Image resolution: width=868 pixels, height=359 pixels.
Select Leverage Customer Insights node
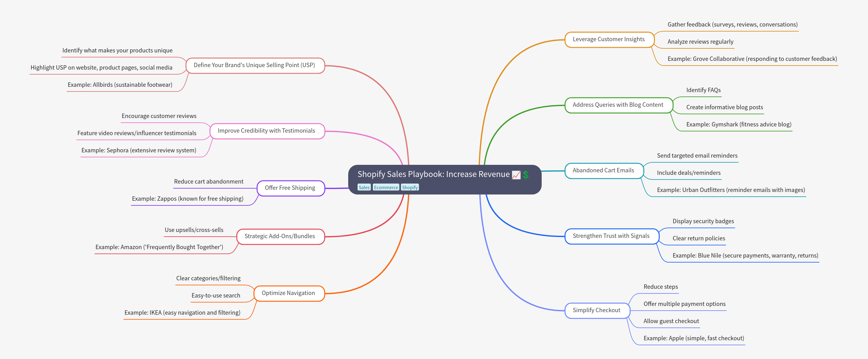point(609,39)
